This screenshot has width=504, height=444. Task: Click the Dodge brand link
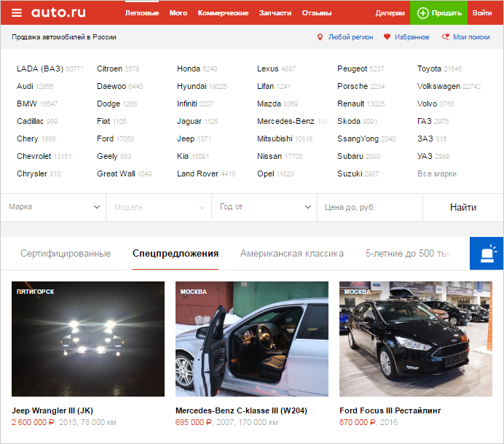[x=109, y=104]
